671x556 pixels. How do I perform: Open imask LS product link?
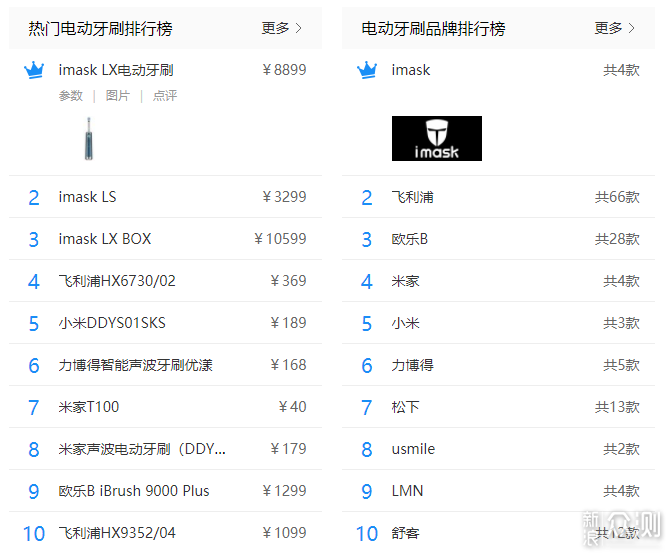point(87,197)
